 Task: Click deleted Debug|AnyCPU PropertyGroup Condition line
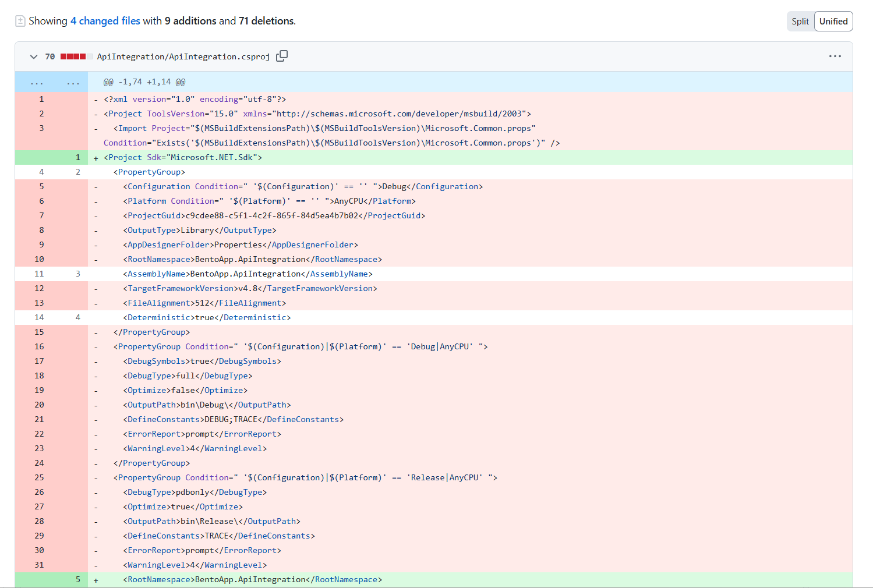(x=470, y=346)
